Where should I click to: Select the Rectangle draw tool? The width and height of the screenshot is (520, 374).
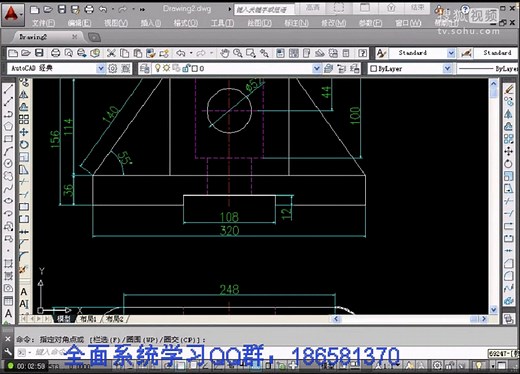[8, 139]
